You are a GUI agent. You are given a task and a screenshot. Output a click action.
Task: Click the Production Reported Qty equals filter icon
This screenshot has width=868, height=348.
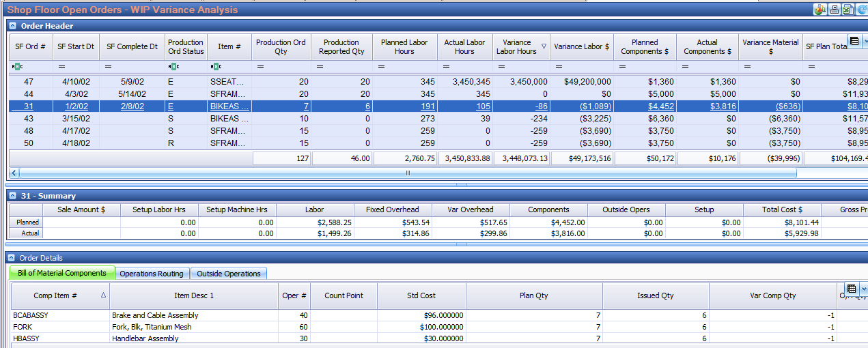click(x=321, y=66)
